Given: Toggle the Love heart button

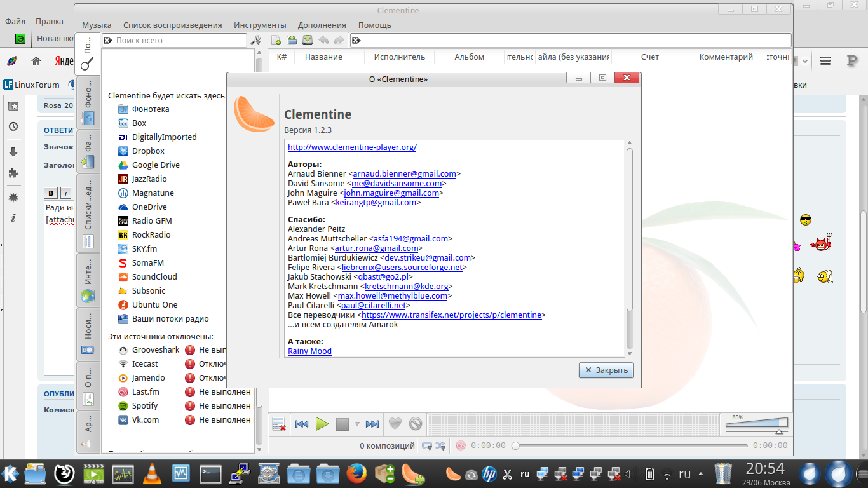Looking at the screenshot, I should coord(395,424).
